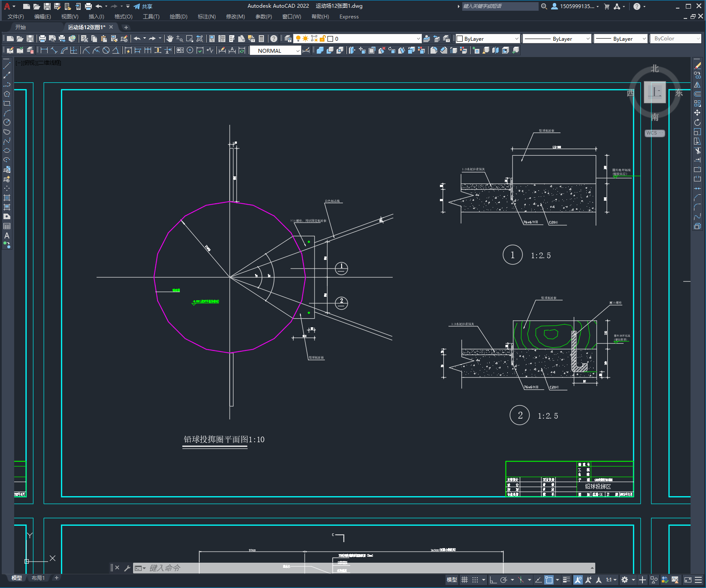Enable Object Snap tracking
The image size is (706, 588).
coord(538,579)
